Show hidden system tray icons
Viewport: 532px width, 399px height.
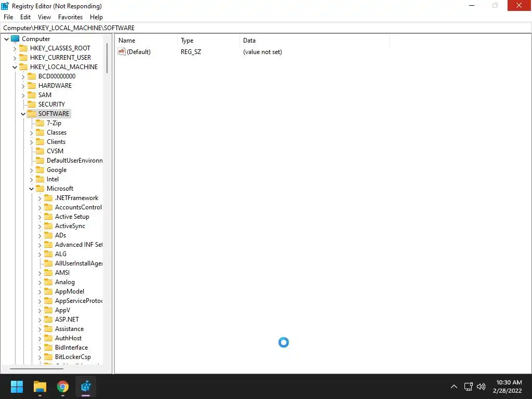click(x=454, y=387)
